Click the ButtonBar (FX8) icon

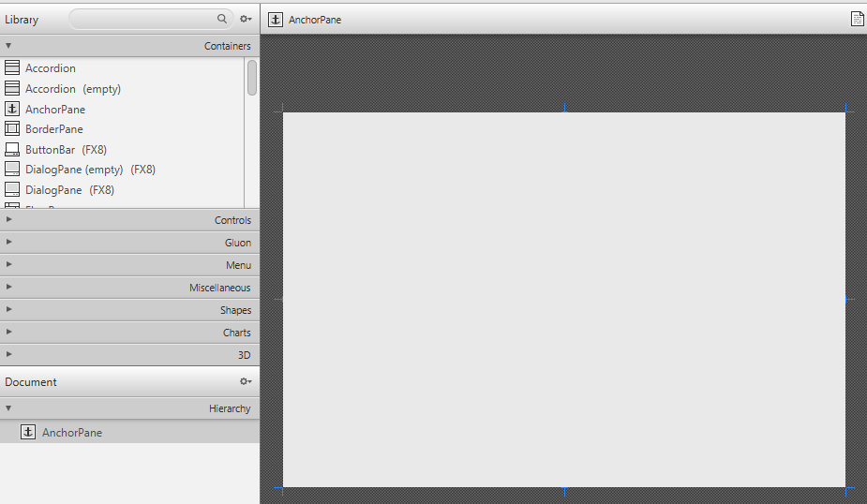(12, 149)
